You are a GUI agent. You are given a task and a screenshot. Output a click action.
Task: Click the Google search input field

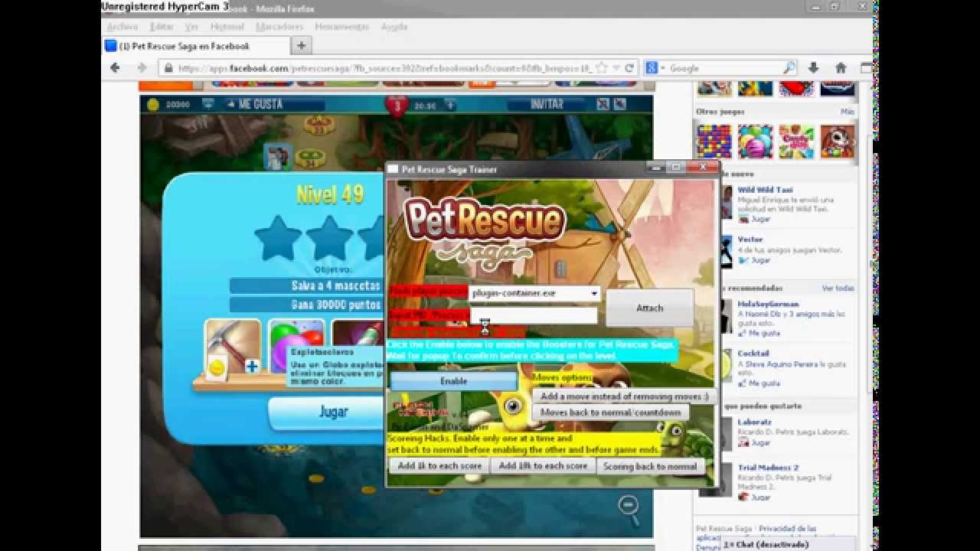tap(724, 67)
